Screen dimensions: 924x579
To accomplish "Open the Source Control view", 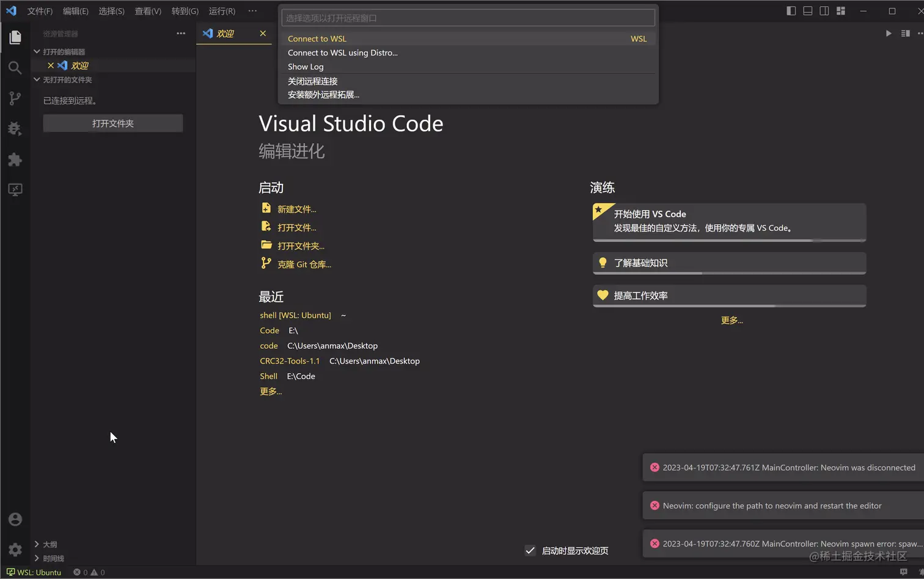I will [15, 98].
